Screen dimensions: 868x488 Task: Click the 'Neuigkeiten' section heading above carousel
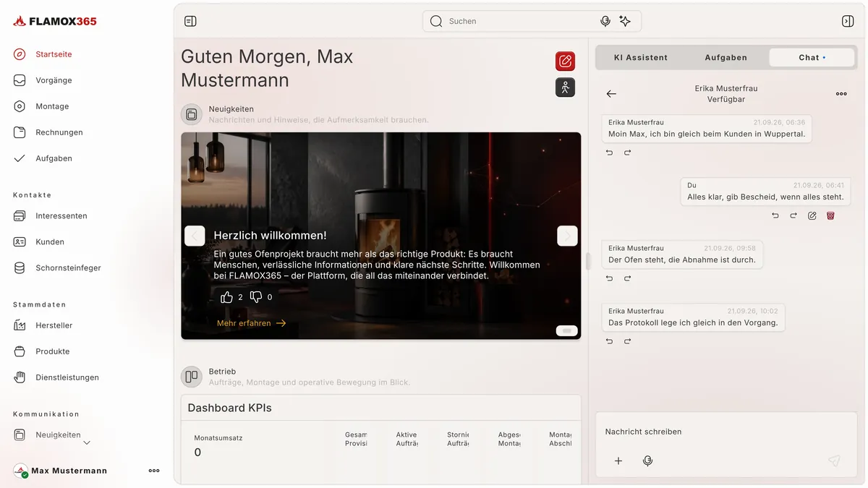coord(231,109)
